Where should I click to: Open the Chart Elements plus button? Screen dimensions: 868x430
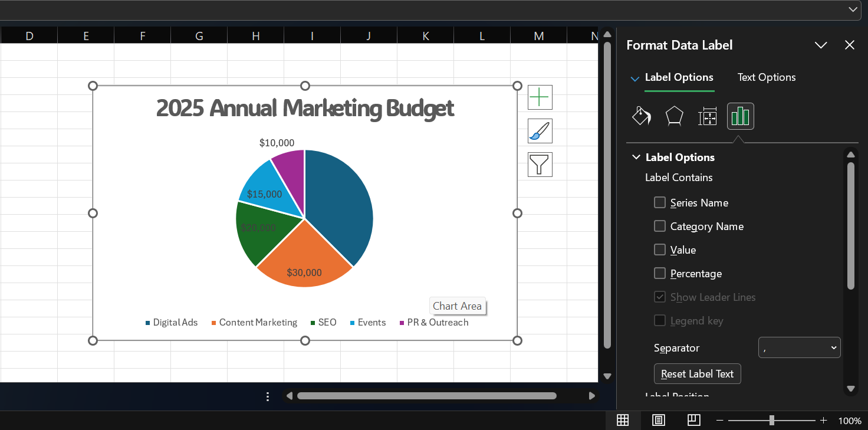tap(540, 97)
